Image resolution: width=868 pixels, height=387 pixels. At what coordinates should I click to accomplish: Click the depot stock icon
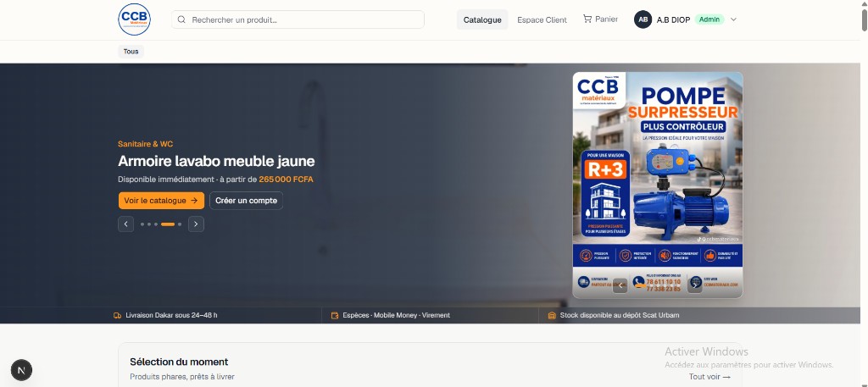[x=551, y=316]
